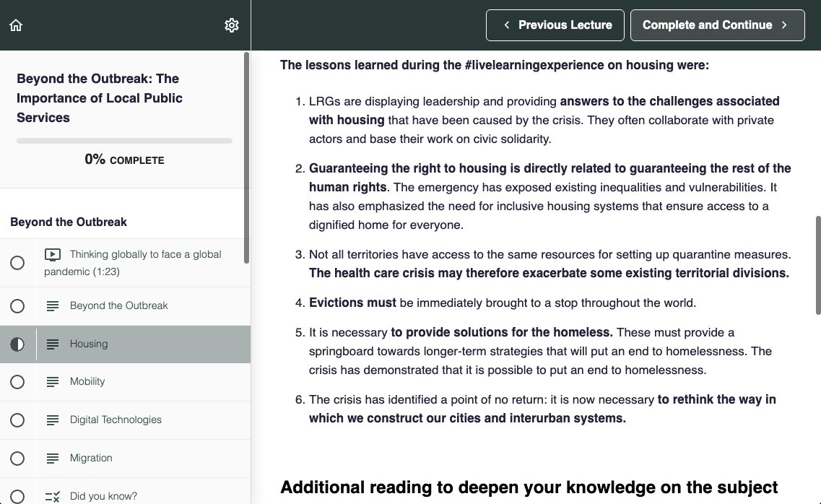Click the course progress bar
This screenshot has height=504, width=821.
[124, 141]
